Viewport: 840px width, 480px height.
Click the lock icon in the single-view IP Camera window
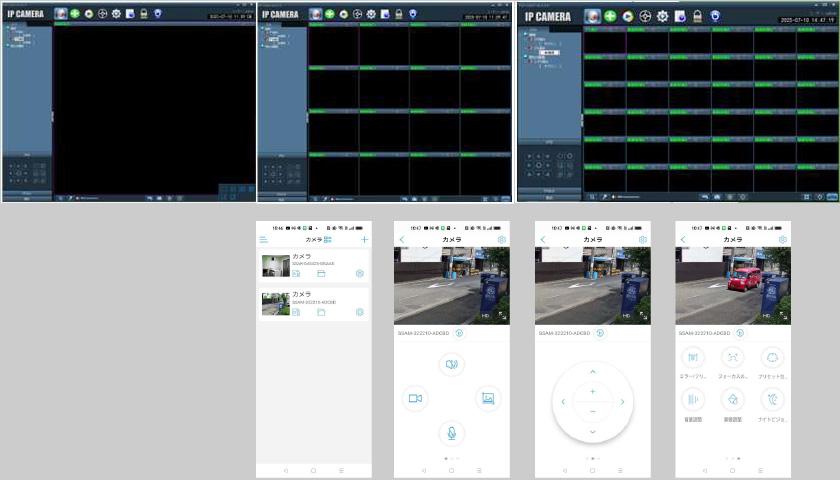tap(144, 14)
